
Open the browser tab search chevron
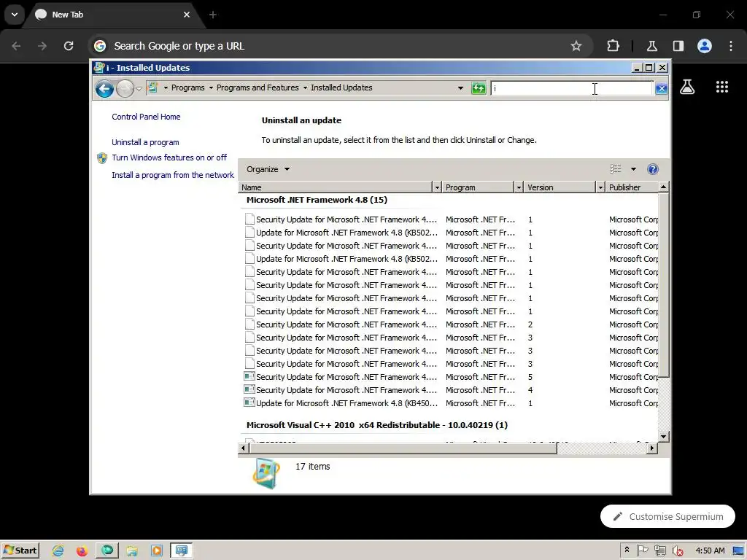(x=15, y=15)
